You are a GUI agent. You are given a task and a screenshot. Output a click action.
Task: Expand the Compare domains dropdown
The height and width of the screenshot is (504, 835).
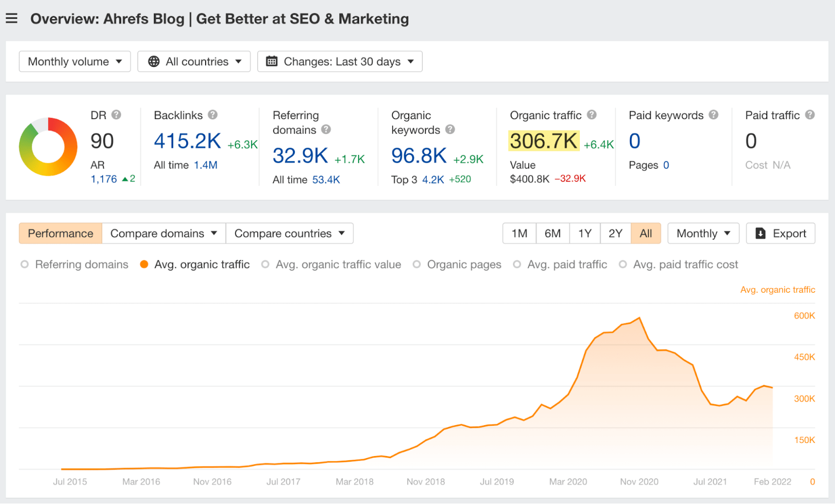click(x=164, y=233)
